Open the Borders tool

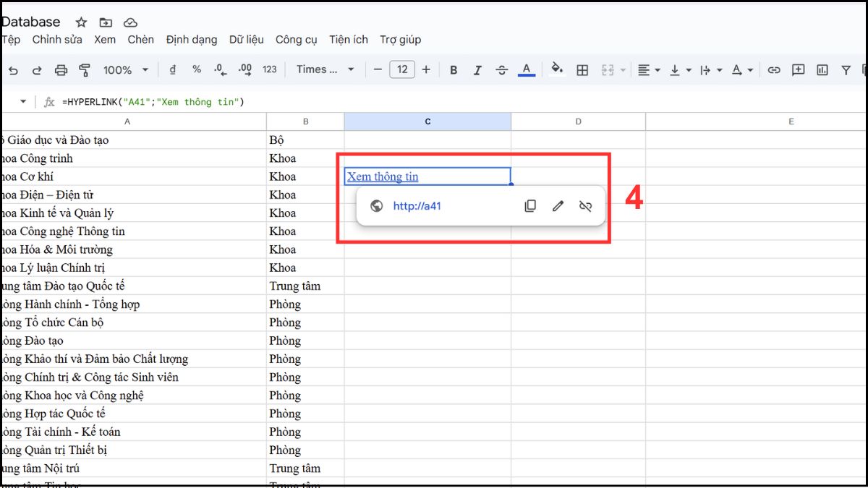tap(582, 69)
